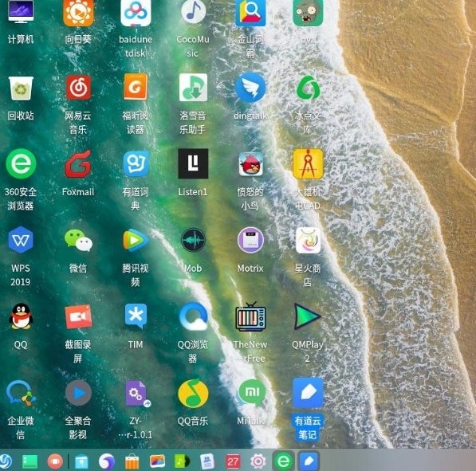476x471 pixels.
Task: Launch Listen1 black icon
Action: [193, 163]
